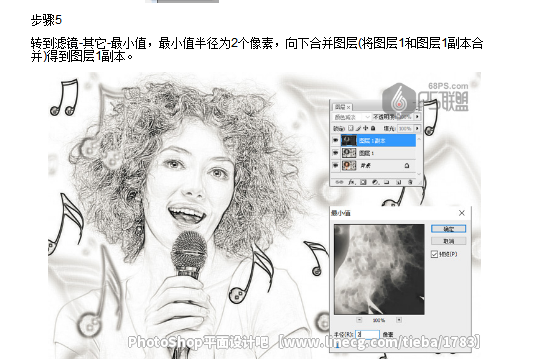Screen dimensions: 536x361
Task: Toggle the 预览(P) checkbox
Action: 434,254
